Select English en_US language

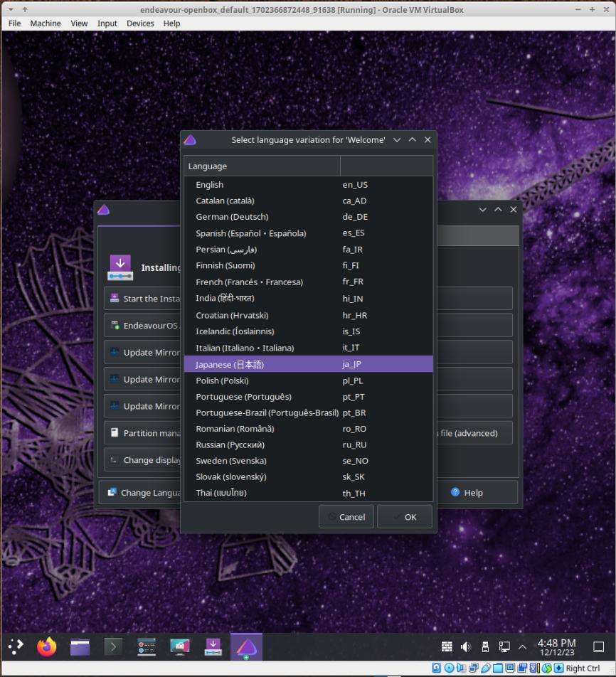(x=309, y=185)
